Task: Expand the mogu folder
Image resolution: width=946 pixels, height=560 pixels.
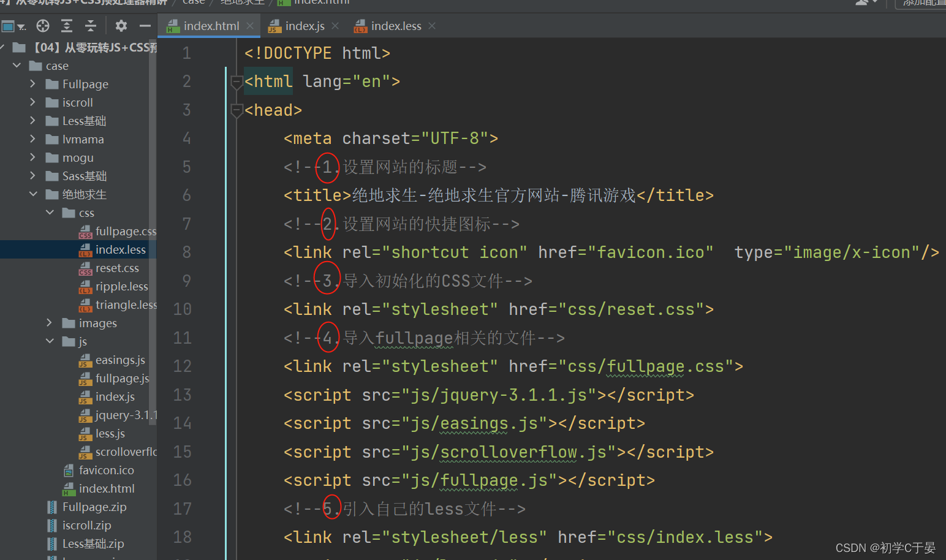Action: tap(33, 157)
